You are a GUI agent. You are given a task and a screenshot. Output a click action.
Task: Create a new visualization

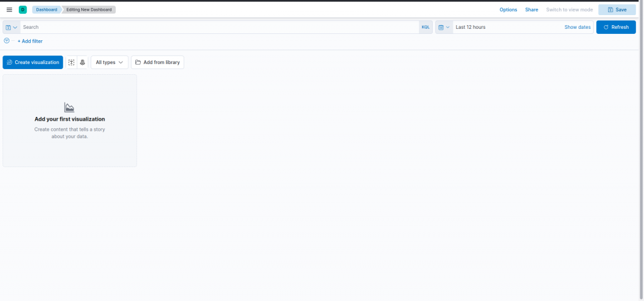33,62
